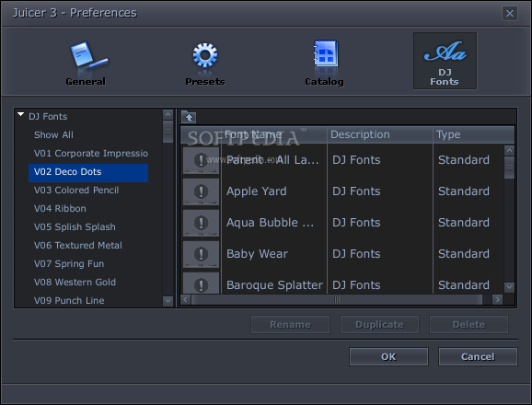
Task: Click the Baroque Splatter thumbnail
Action: click(x=201, y=283)
